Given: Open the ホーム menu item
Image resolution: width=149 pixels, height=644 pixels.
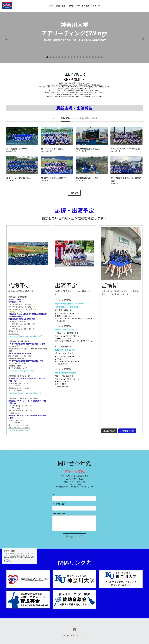Looking at the screenshot, I should click(52, 6).
